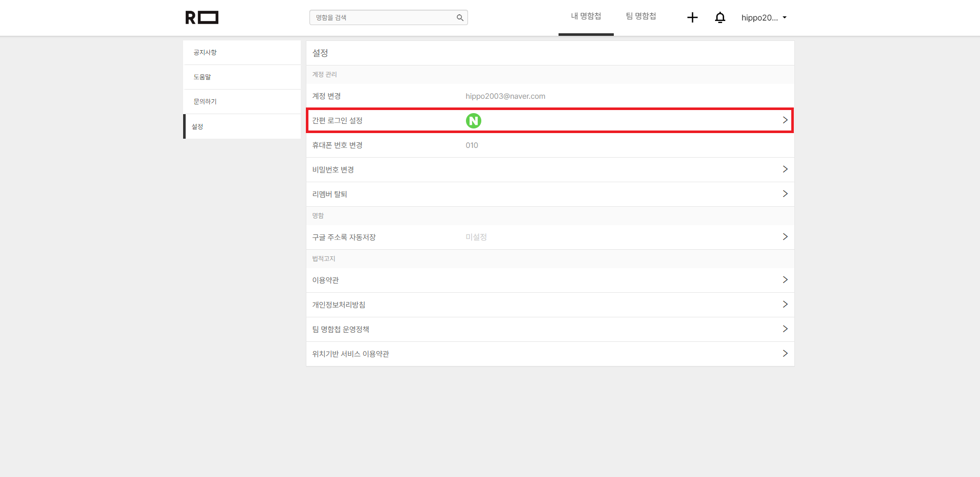Click the plus icon to add card
The height and width of the screenshot is (477, 980).
[x=692, y=17]
